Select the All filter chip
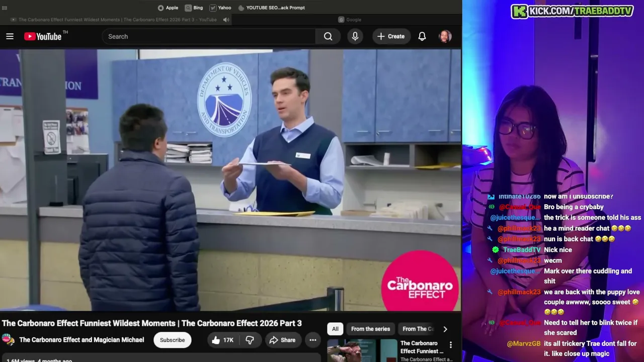This screenshot has height=362, width=644. [x=335, y=329]
